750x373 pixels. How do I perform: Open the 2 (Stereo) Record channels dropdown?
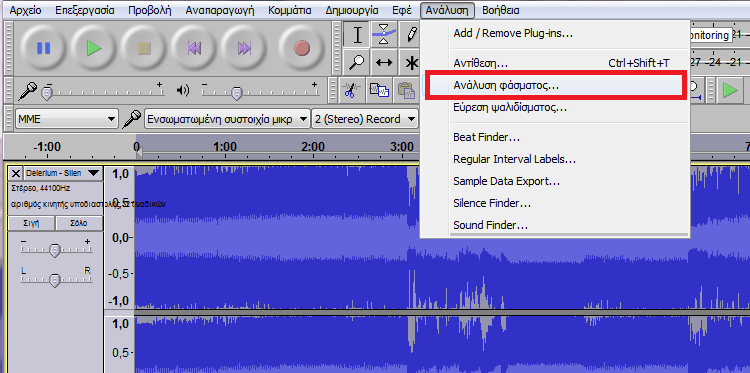pyautogui.click(x=364, y=119)
